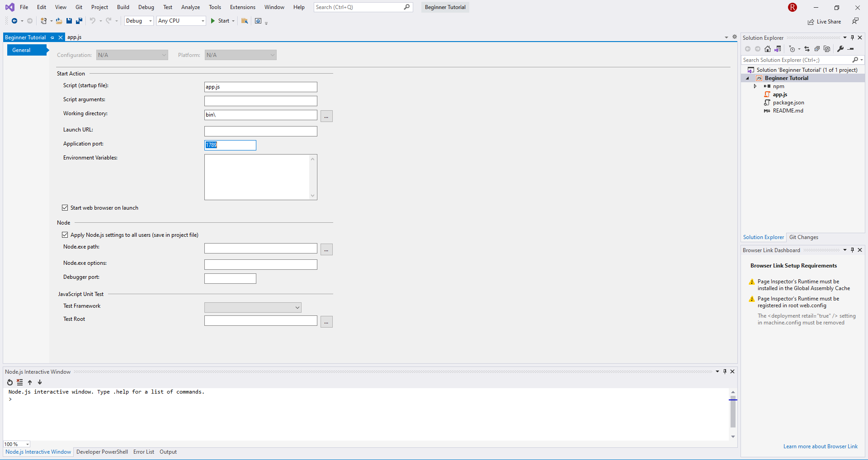The height and width of the screenshot is (460, 868).
Task: Click the Find in Files folder icon
Action: point(245,21)
